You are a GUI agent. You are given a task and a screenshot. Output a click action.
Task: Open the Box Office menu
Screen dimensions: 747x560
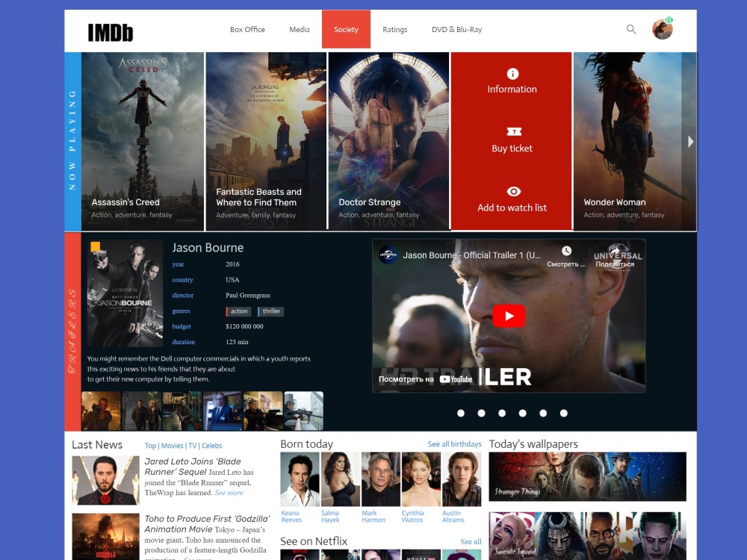247,30
